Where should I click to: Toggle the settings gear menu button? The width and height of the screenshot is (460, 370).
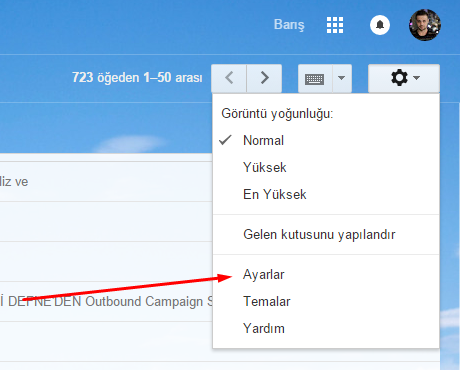click(x=404, y=78)
